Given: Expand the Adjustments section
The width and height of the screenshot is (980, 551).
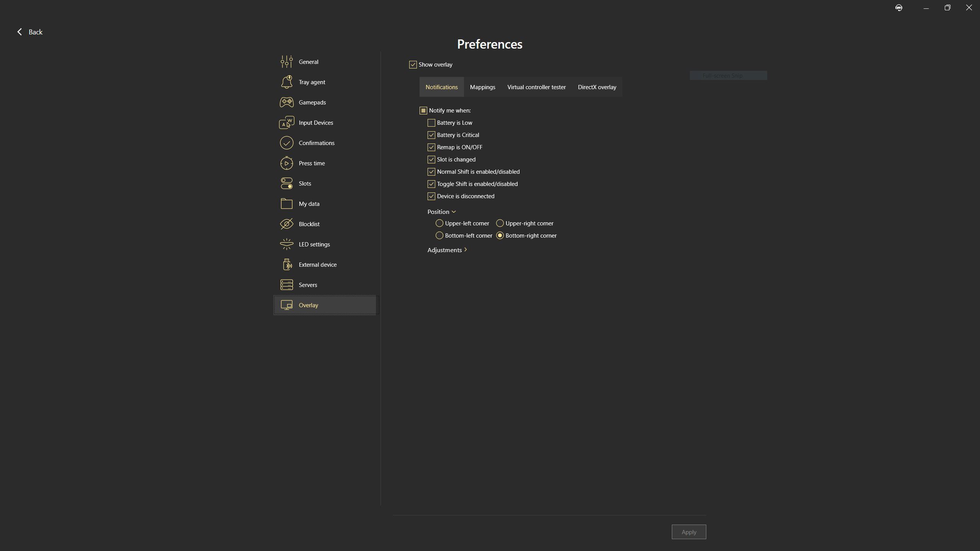Looking at the screenshot, I should pos(447,250).
